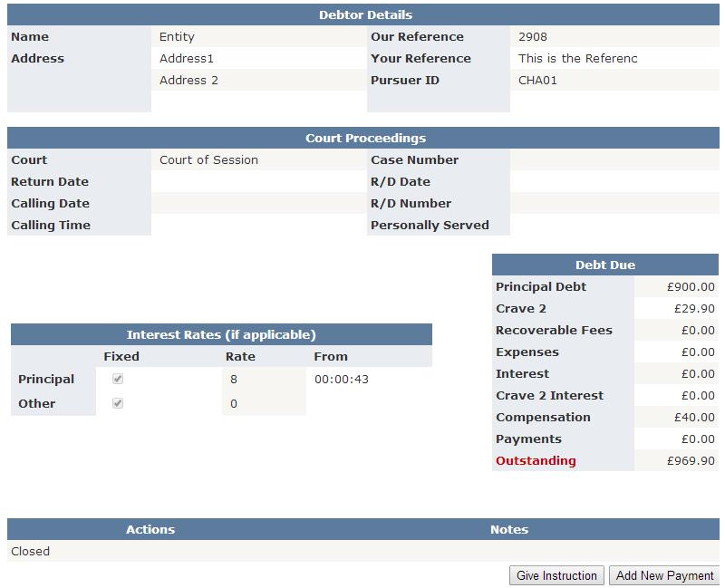Click the Compensation amount £40.00
Screen dimensions: 725x588
(694, 418)
